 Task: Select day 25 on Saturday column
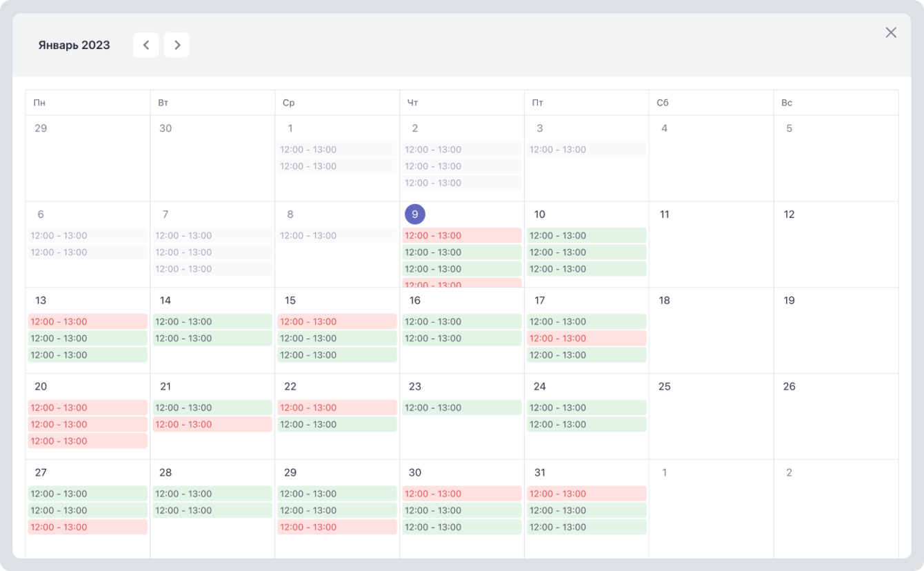pos(664,387)
